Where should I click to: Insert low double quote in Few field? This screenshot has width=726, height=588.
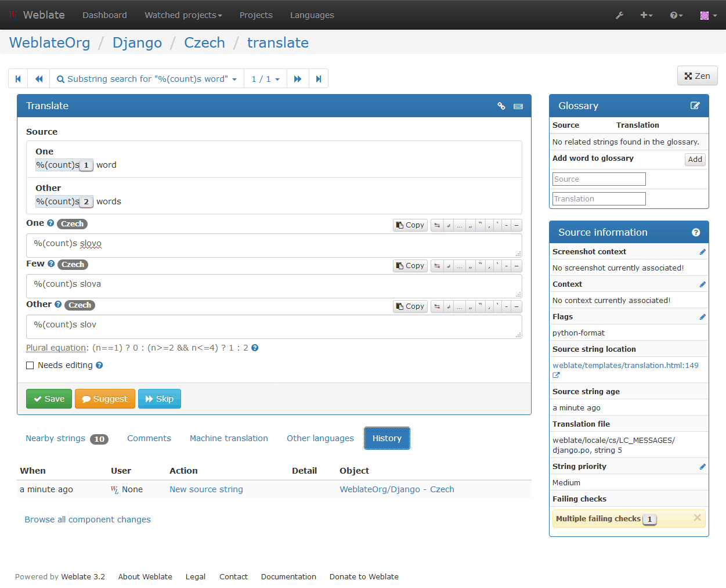point(471,266)
